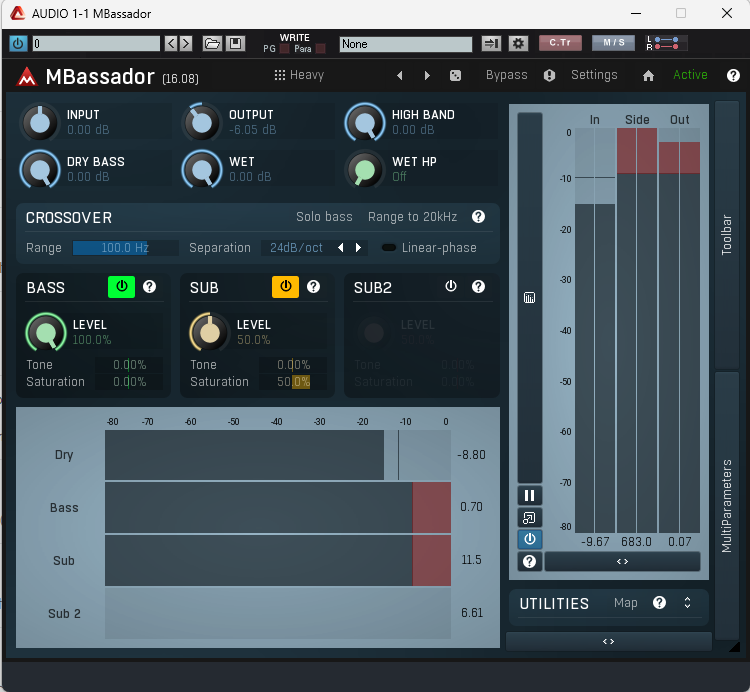Select next separation with right arrow
The image size is (750, 692).
(x=358, y=248)
